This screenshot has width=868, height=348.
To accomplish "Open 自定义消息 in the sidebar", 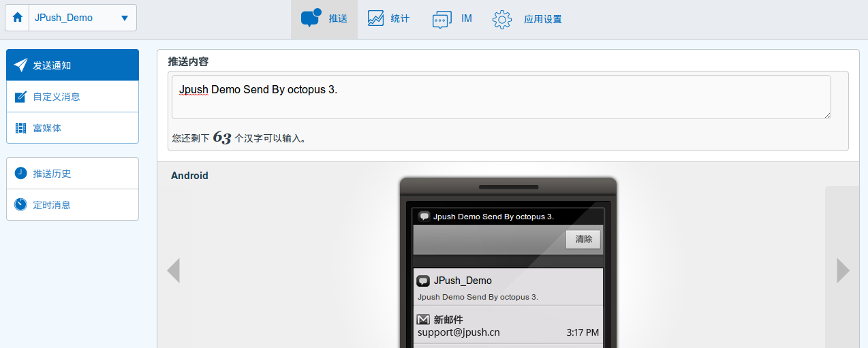I will [72, 97].
